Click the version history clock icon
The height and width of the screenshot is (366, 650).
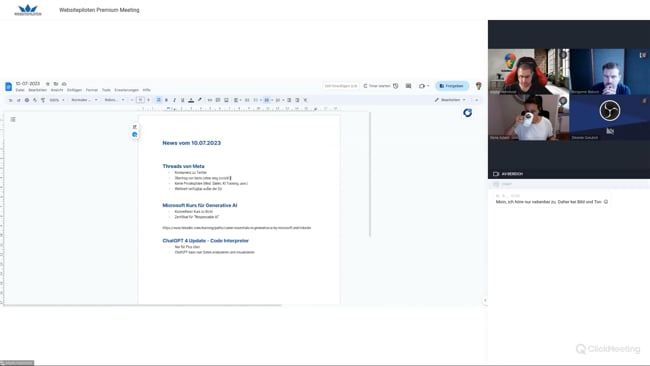pyautogui.click(x=396, y=86)
